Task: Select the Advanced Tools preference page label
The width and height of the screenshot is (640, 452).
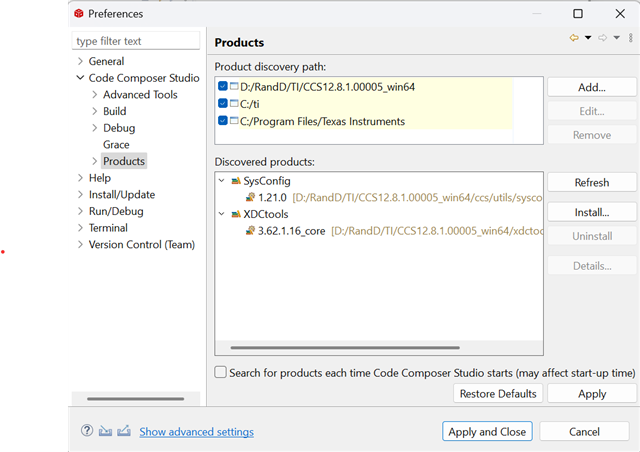Action: click(140, 95)
